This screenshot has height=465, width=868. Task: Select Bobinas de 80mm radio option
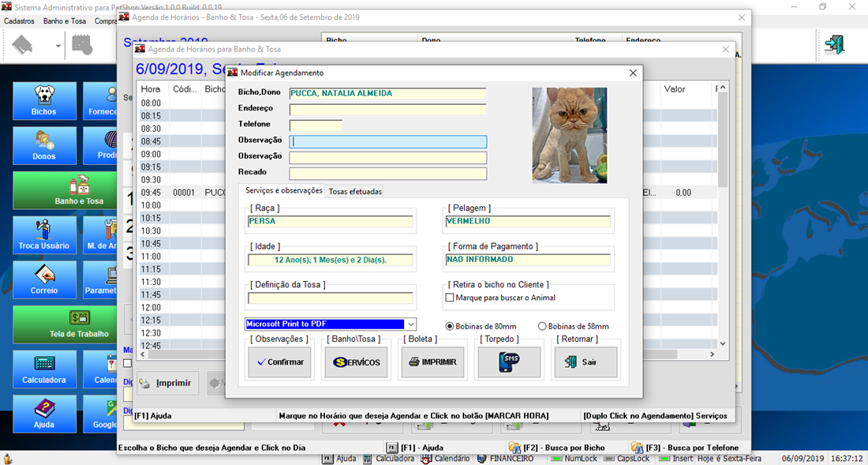(x=450, y=326)
